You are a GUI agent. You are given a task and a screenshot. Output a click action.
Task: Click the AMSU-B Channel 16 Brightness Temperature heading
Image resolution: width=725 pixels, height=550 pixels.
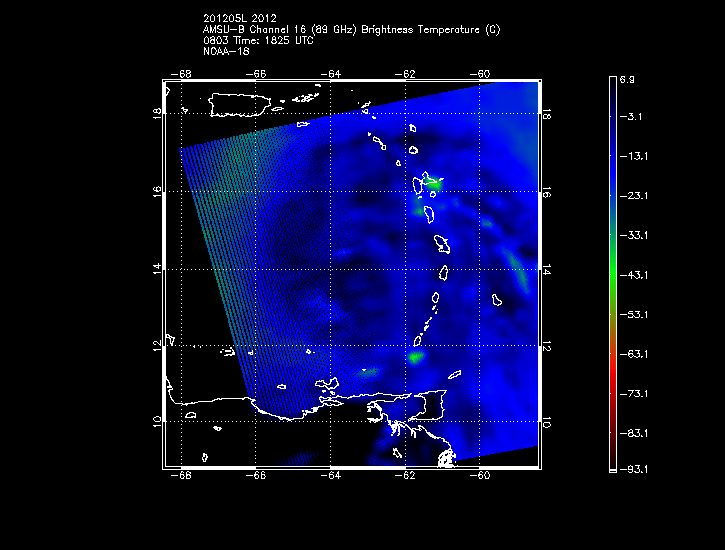351,30
